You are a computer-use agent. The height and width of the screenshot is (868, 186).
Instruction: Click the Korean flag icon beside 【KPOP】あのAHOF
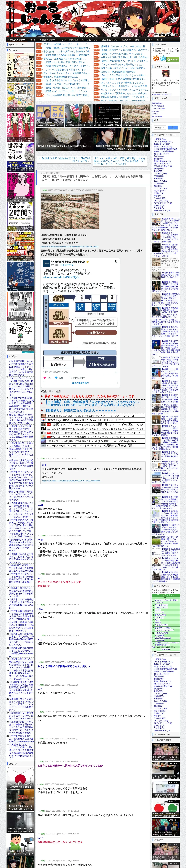[44, 420]
